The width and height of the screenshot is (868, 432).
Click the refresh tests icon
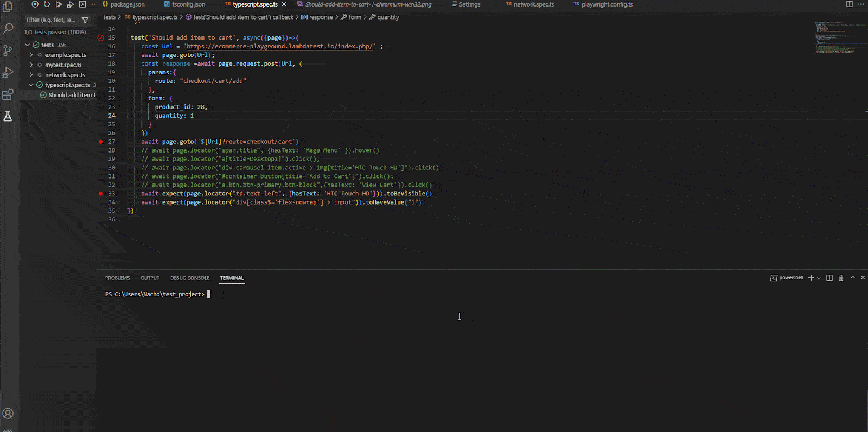pos(47,4)
